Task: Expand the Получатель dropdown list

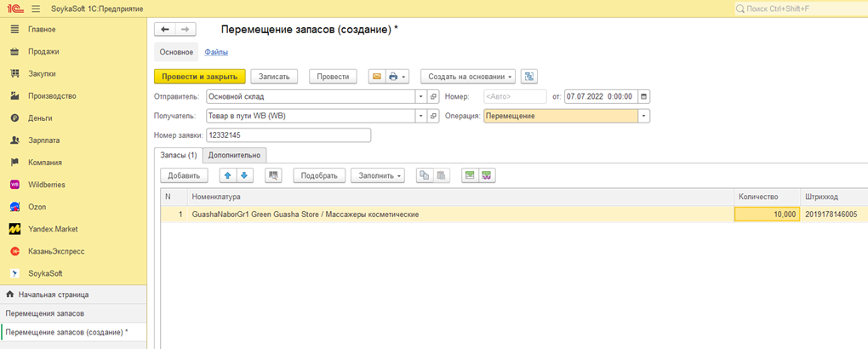Action: 420,116
